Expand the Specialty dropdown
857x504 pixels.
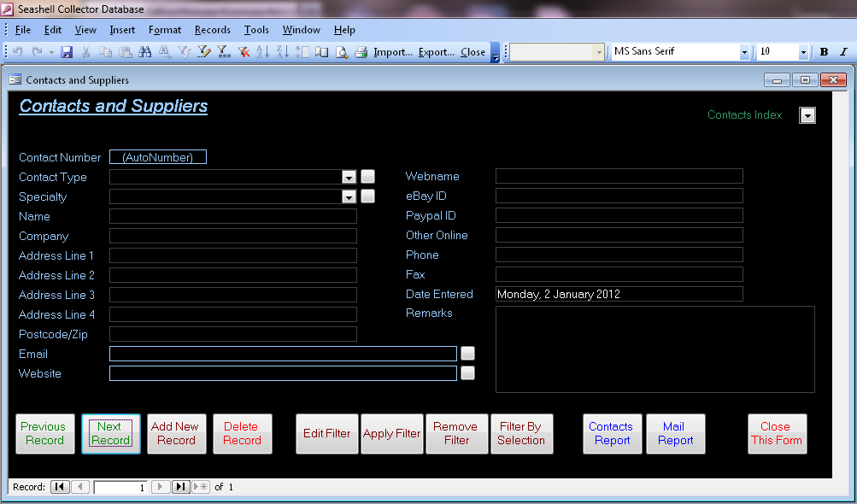point(349,196)
